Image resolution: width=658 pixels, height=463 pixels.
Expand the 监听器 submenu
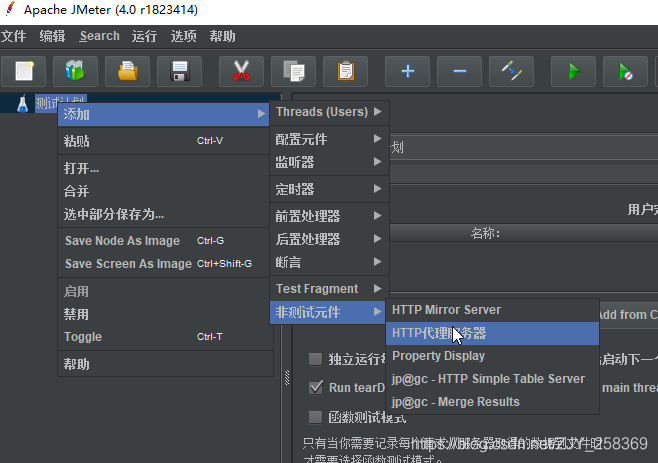(329, 162)
